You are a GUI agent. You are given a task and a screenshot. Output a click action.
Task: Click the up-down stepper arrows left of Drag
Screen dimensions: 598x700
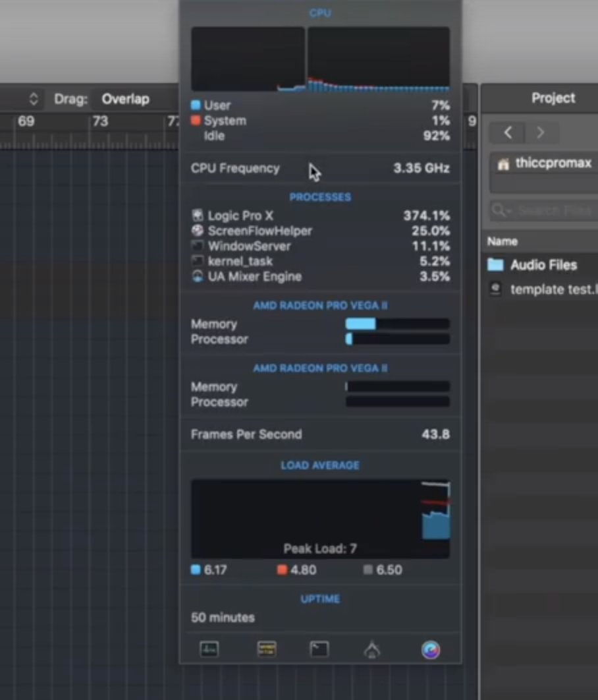click(34, 99)
